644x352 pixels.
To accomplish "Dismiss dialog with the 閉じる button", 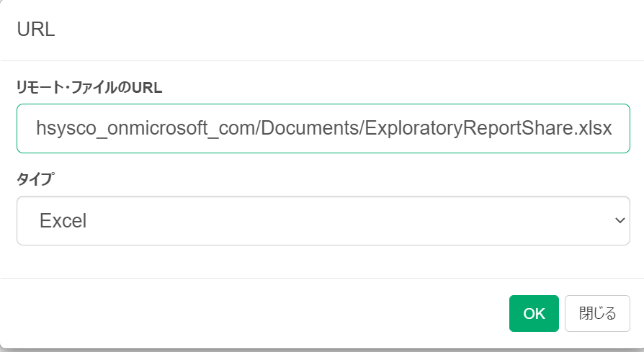I will [597, 313].
